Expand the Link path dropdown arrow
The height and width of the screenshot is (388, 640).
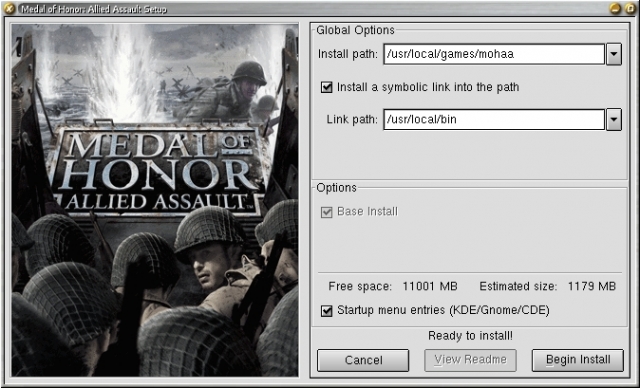pos(614,119)
